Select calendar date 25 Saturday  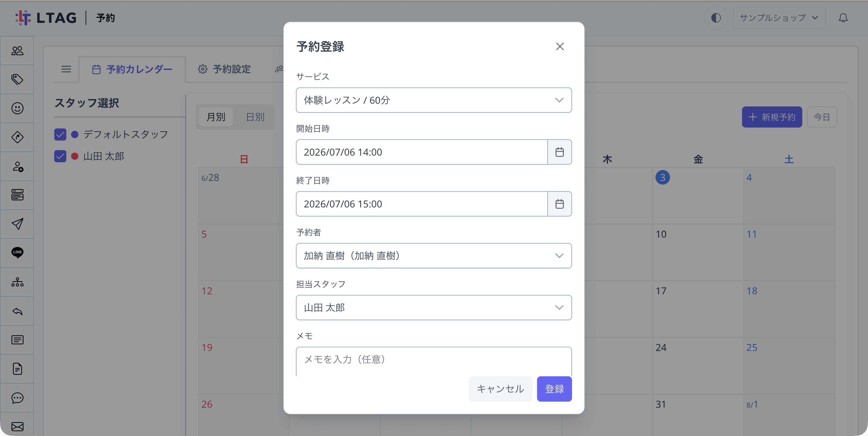pos(751,347)
